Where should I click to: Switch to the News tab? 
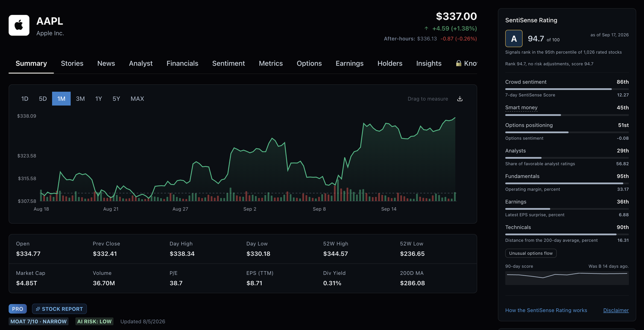coord(106,64)
